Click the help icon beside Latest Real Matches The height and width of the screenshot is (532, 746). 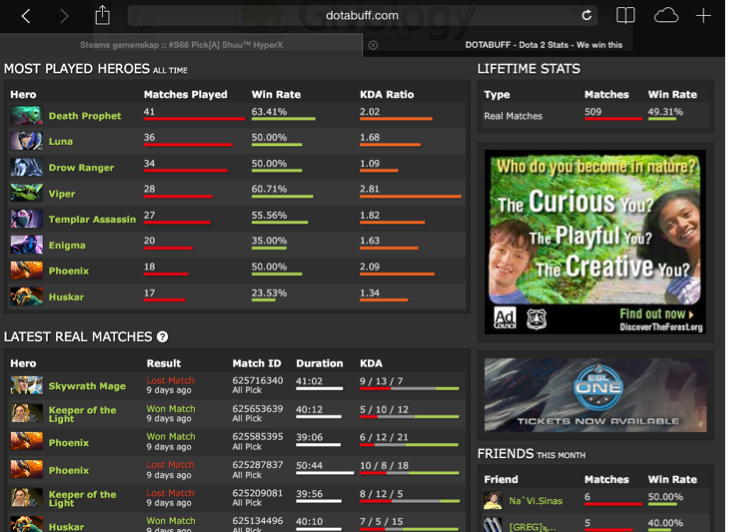coord(162,337)
